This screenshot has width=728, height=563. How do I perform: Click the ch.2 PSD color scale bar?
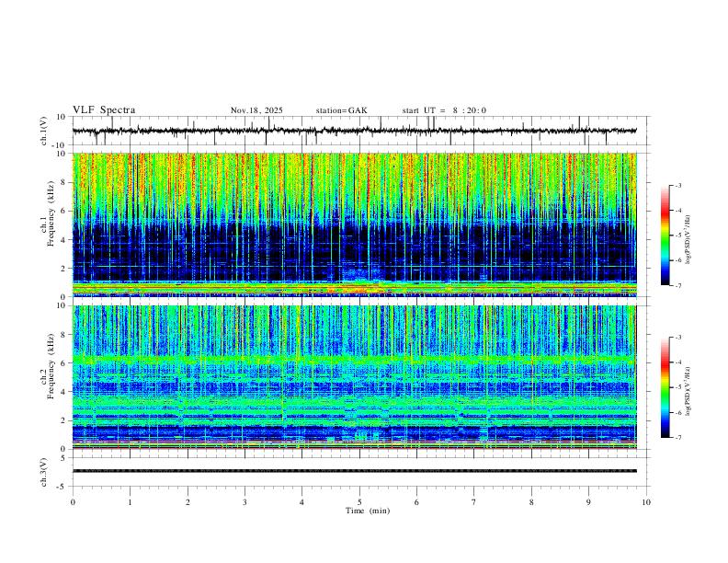click(x=665, y=387)
